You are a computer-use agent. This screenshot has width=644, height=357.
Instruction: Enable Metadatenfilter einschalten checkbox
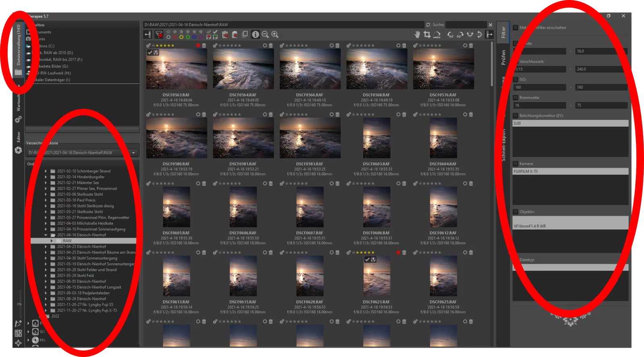click(515, 27)
